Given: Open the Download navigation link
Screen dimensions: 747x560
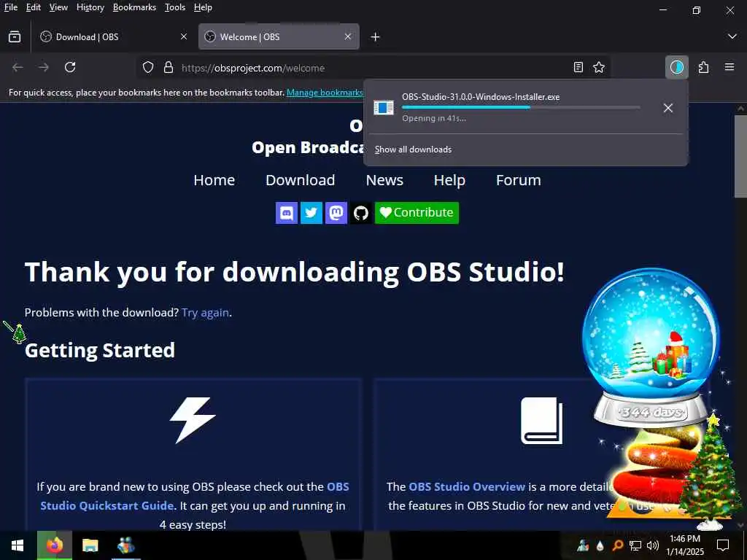Looking at the screenshot, I should pos(300,180).
